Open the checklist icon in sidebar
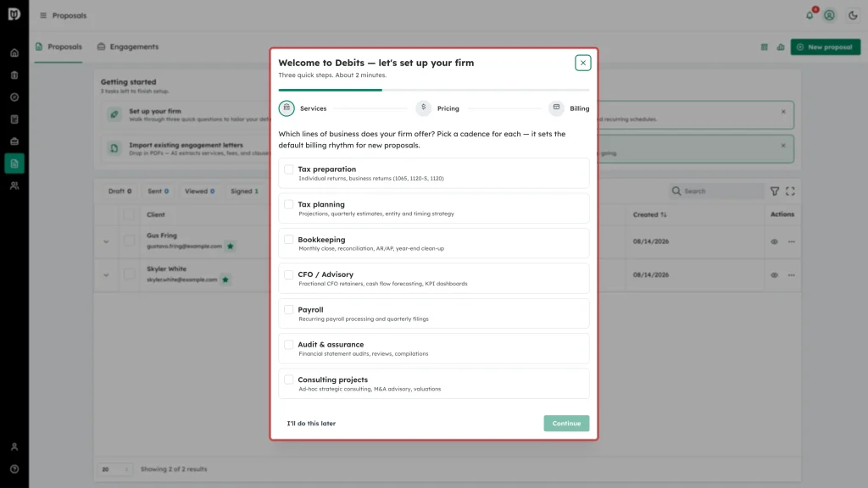 [x=14, y=119]
